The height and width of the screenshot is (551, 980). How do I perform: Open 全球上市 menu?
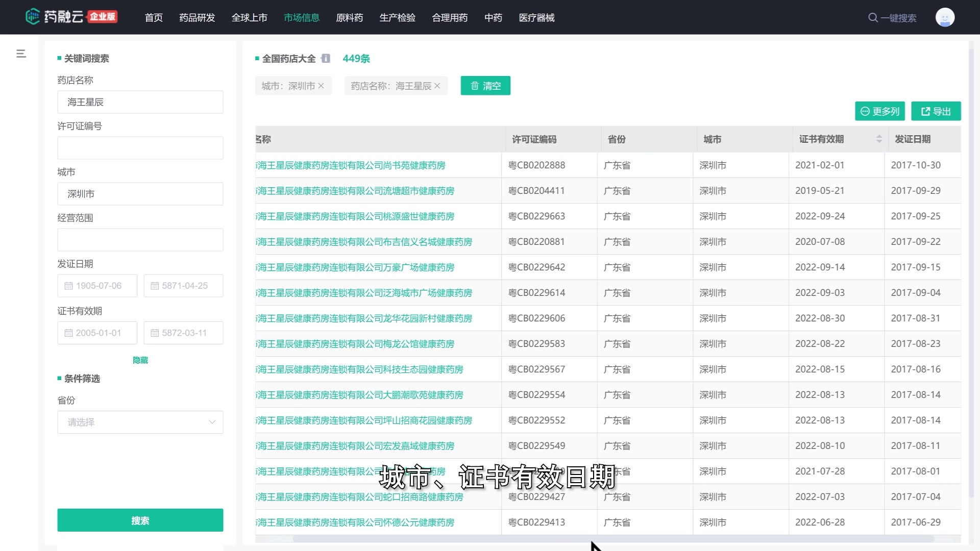(250, 18)
